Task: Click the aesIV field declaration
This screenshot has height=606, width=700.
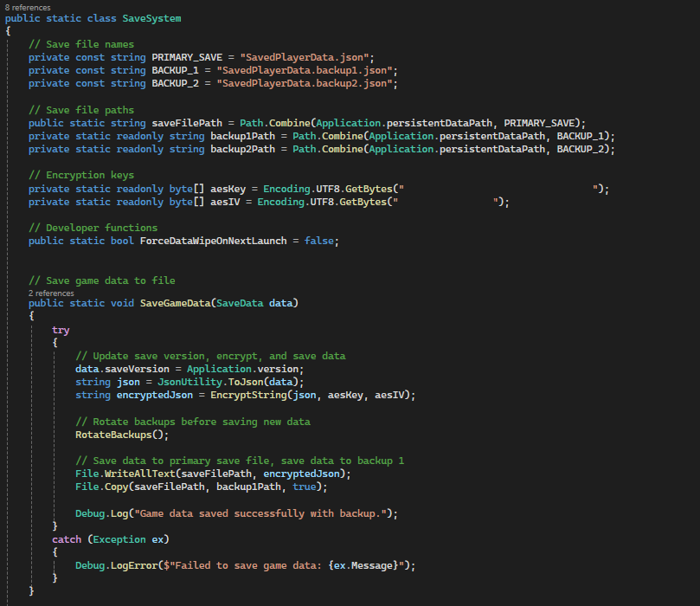Action: click(x=226, y=202)
